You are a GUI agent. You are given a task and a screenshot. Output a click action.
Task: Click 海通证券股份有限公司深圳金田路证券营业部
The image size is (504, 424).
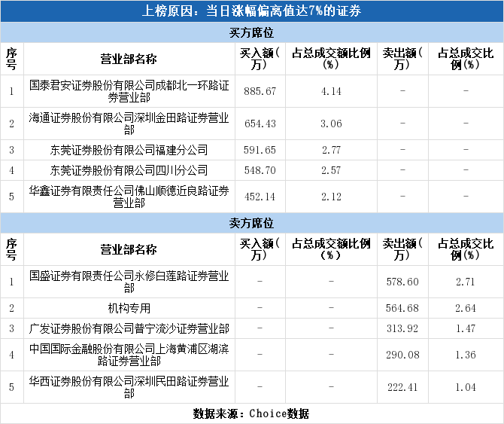click(x=129, y=124)
